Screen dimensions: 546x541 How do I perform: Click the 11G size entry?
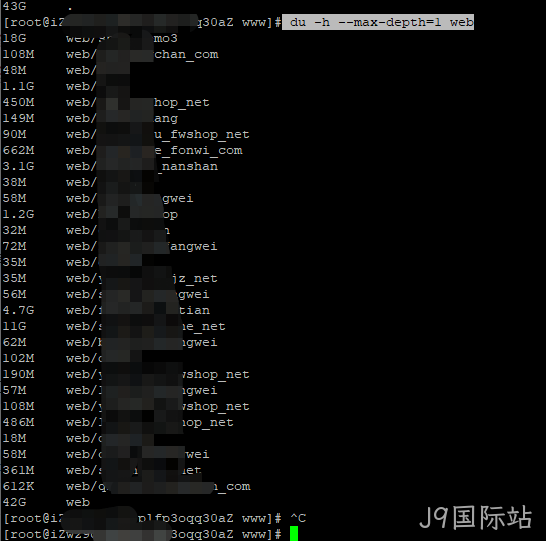(14, 326)
